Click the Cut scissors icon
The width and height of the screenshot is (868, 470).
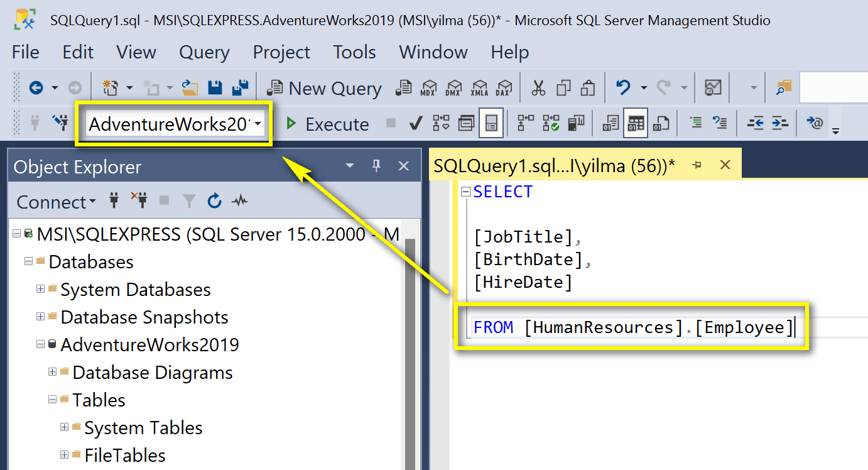(x=538, y=88)
